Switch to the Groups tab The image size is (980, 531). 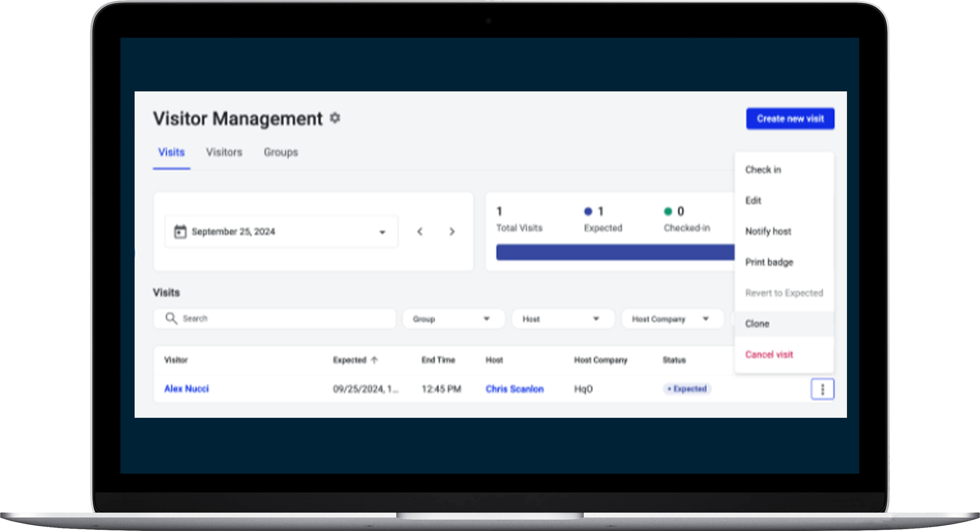(x=281, y=152)
